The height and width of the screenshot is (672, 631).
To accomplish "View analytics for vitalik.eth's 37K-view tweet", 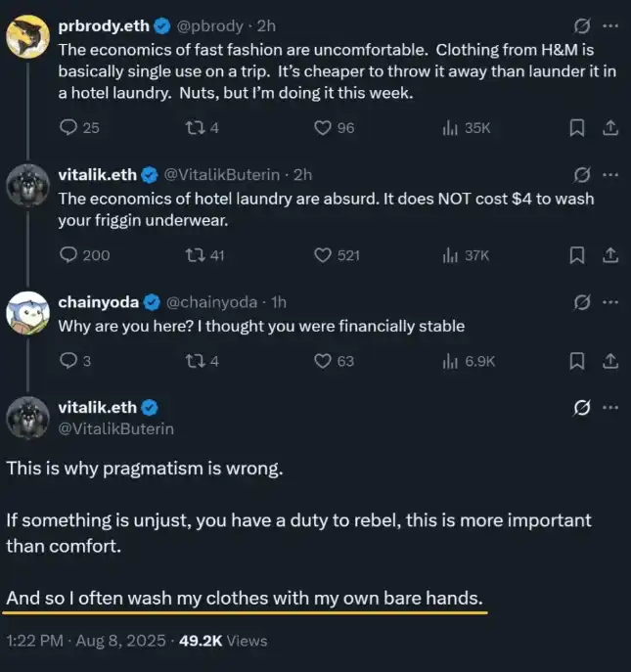I will pyautogui.click(x=451, y=254).
